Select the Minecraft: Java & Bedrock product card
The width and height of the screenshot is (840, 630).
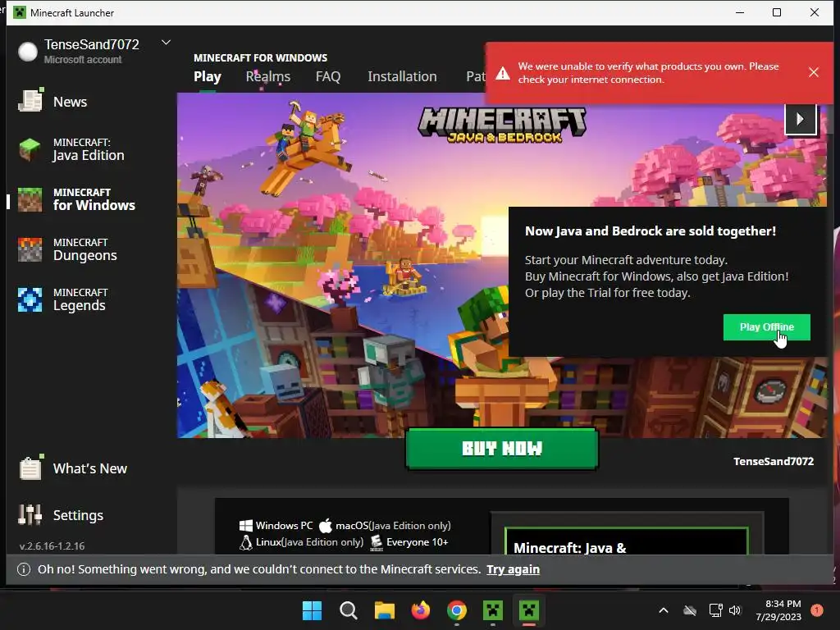pyautogui.click(x=626, y=541)
